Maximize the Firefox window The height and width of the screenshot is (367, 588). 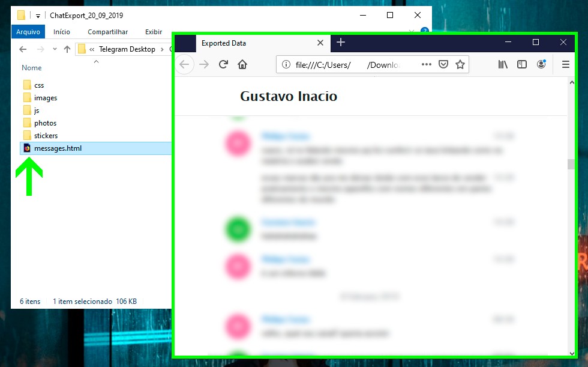(x=536, y=42)
